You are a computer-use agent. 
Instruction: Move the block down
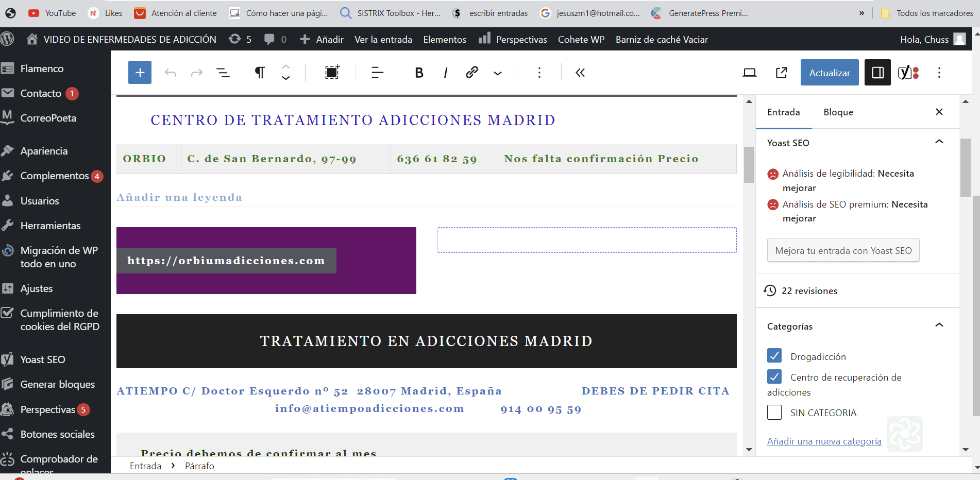[286, 78]
